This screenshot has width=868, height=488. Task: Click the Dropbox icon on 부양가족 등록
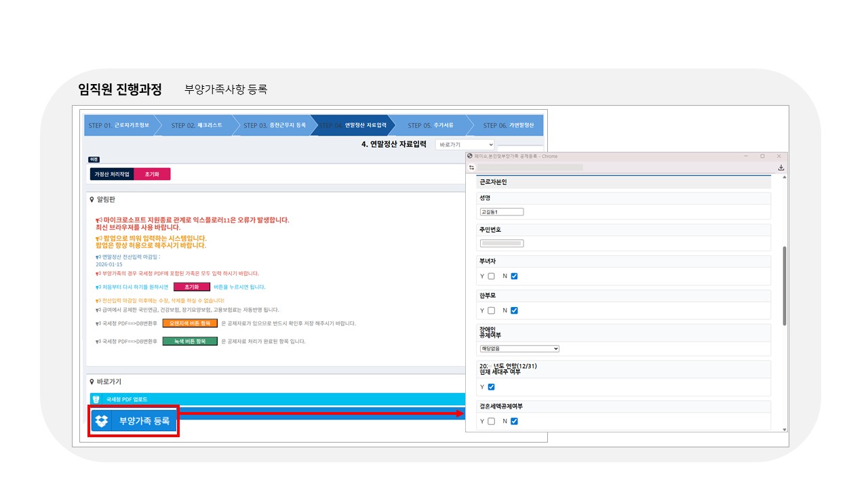click(x=102, y=422)
